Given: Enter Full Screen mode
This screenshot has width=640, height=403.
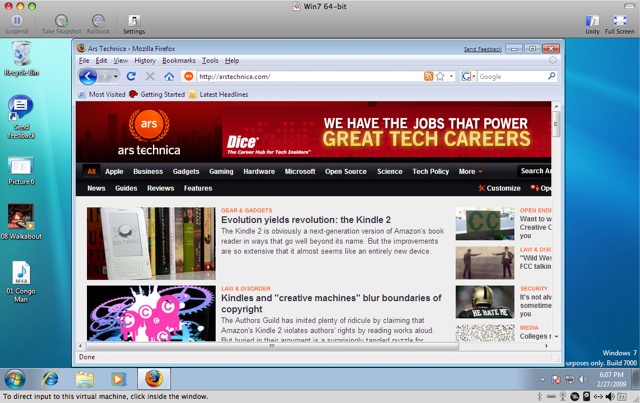Looking at the screenshot, I should click(620, 24).
